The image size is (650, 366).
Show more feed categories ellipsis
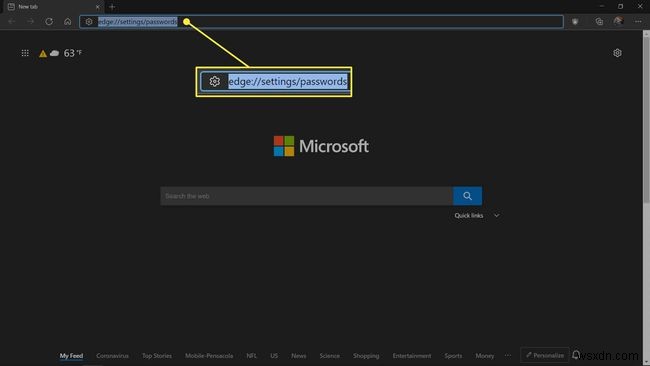coord(508,355)
